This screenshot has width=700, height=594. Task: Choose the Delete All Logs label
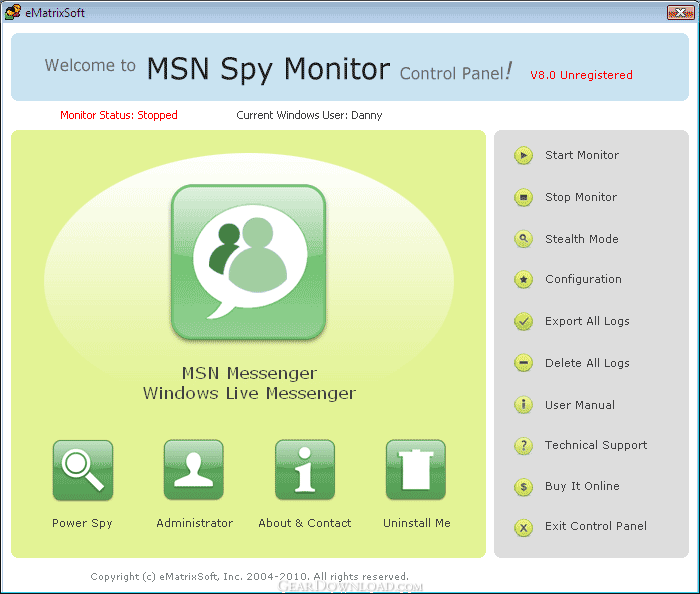587,363
